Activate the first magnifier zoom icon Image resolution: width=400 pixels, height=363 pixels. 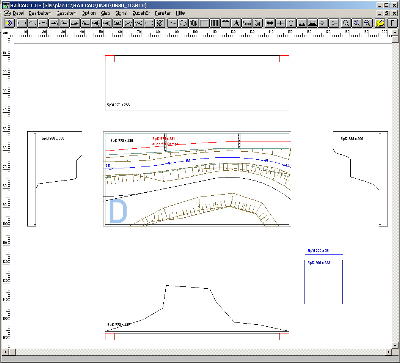coord(347,23)
